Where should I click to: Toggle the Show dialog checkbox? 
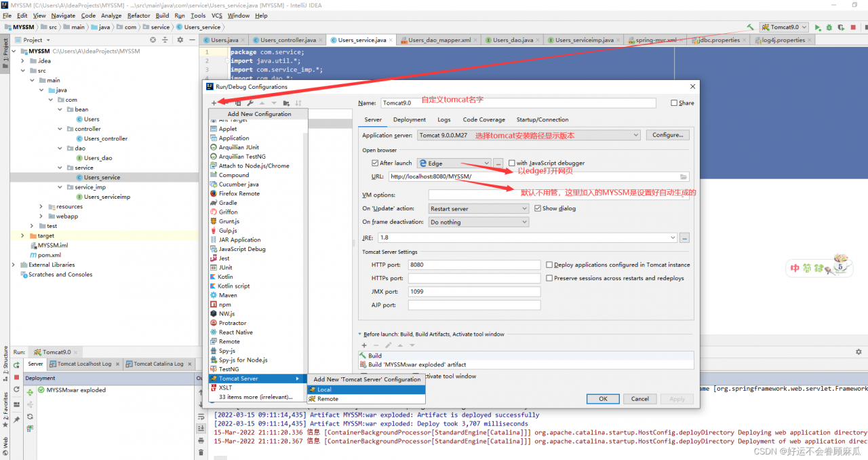click(x=538, y=209)
